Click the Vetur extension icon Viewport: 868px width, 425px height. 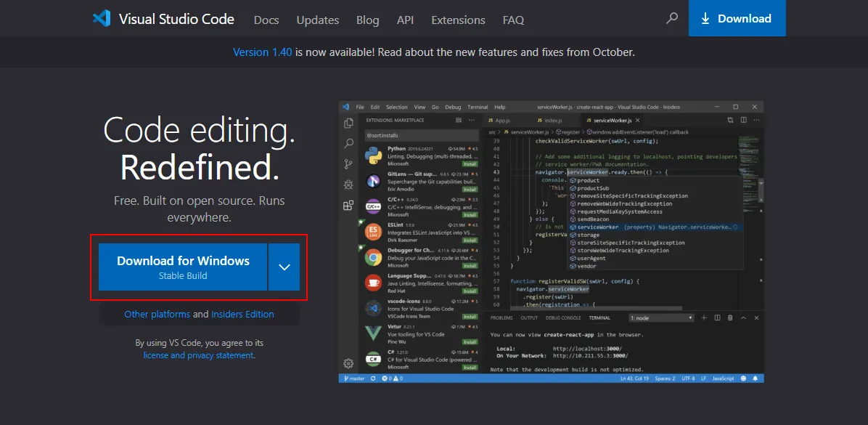[373, 333]
